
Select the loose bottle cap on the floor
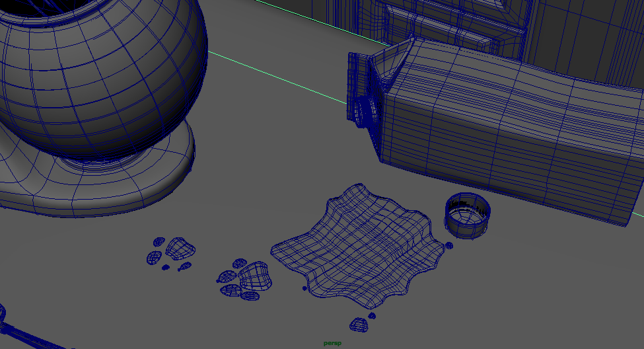click(x=468, y=215)
